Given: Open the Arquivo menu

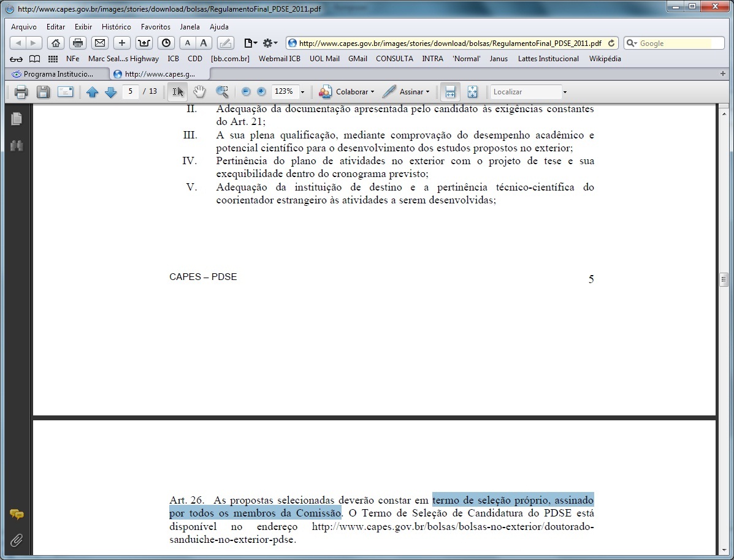Looking at the screenshot, I should [24, 27].
